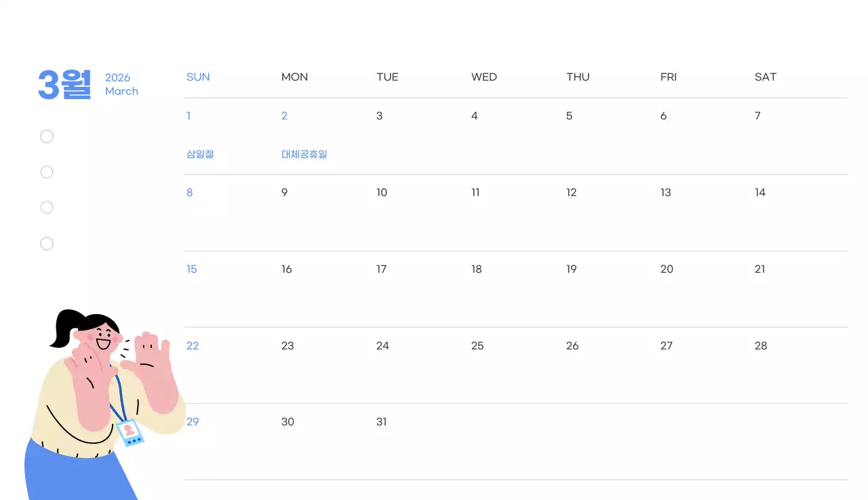
Task: Toggle the second circle from the top
Action: click(47, 172)
